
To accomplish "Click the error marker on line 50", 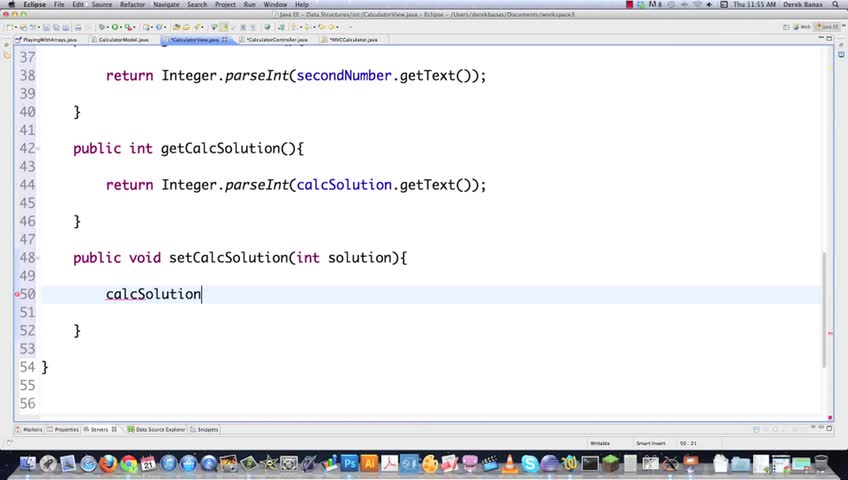I will pyautogui.click(x=17, y=294).
